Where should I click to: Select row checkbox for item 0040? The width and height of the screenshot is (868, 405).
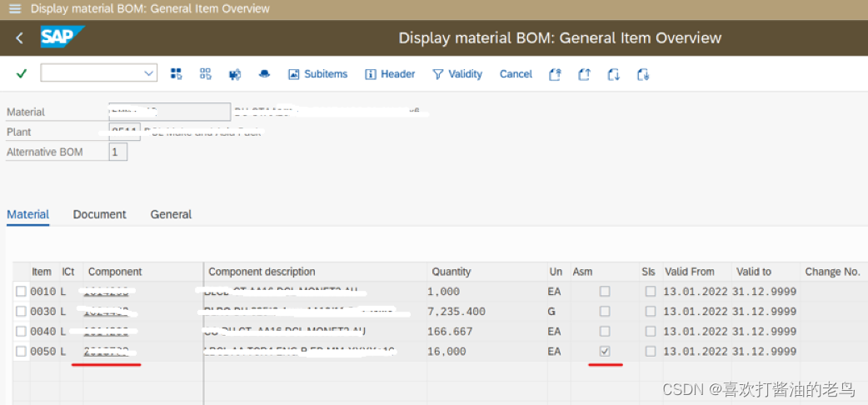coord(21,331)
